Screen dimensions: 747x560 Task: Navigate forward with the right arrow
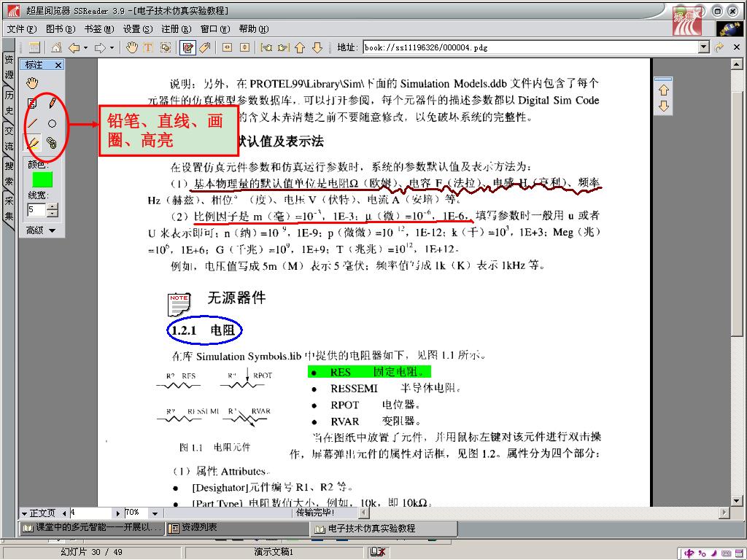[100, 47]
